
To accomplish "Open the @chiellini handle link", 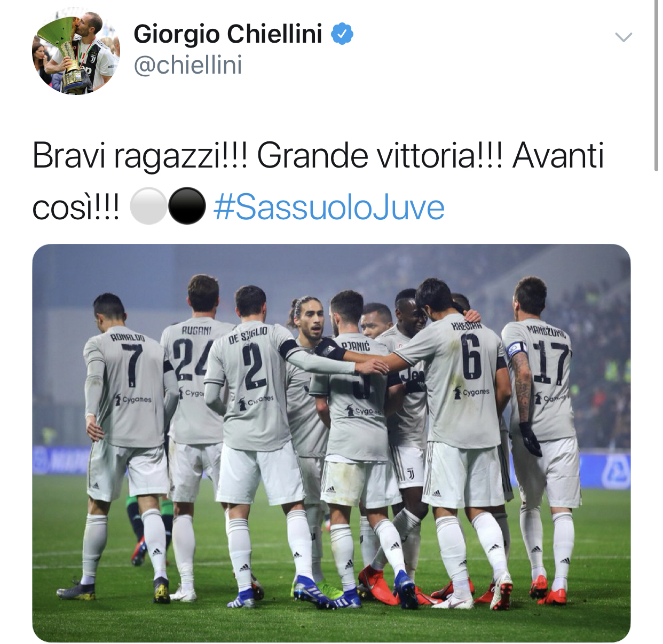I will tap(188, 65).
